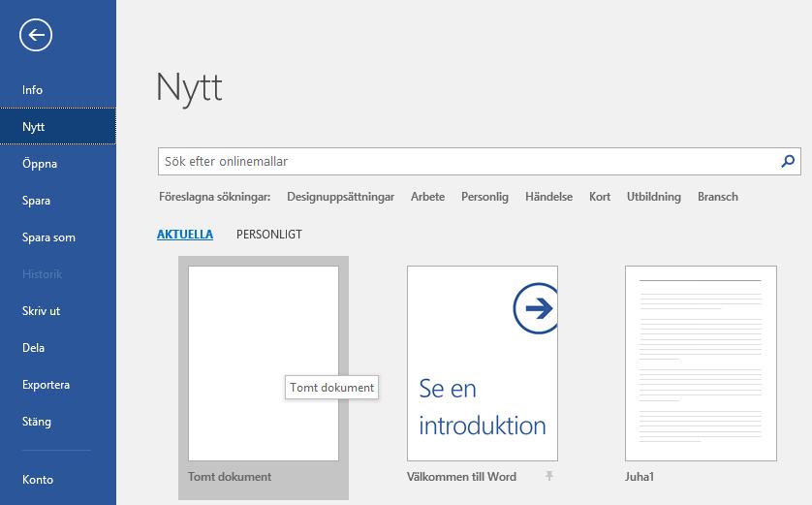This screenshot has width=812, height=505.
Task: Click the search magnifier icon
Action: tap(788, 161)
